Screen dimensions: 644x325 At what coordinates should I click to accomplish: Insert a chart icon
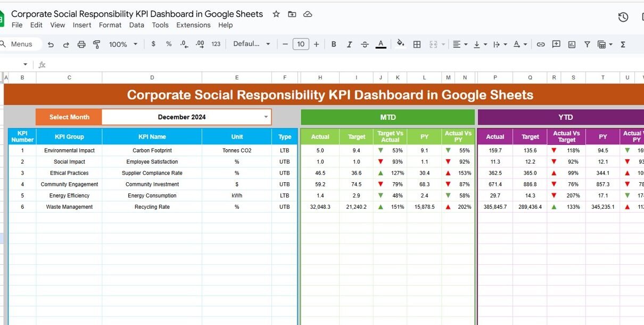click(x=572, y=44)
